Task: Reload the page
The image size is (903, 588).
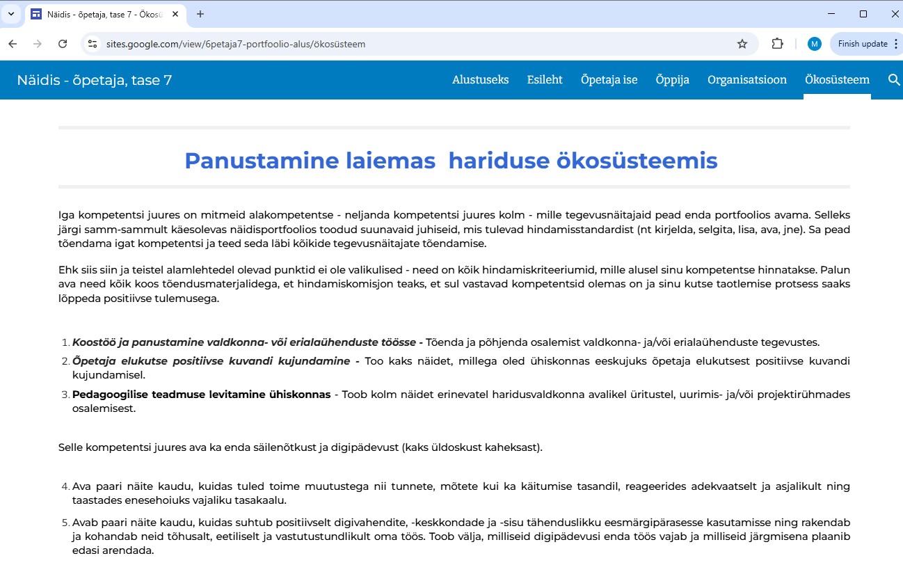Action: click(63, 44)
